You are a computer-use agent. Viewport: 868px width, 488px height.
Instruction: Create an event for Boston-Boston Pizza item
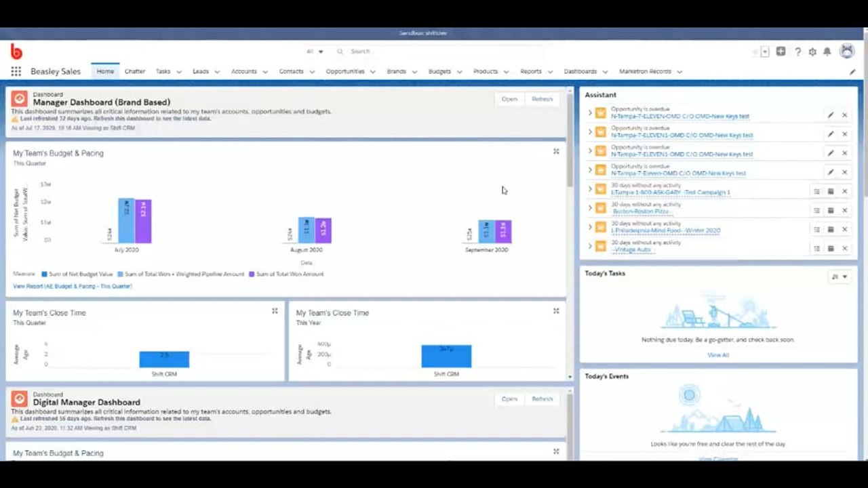pyautogui.click(x=831, y=210)
